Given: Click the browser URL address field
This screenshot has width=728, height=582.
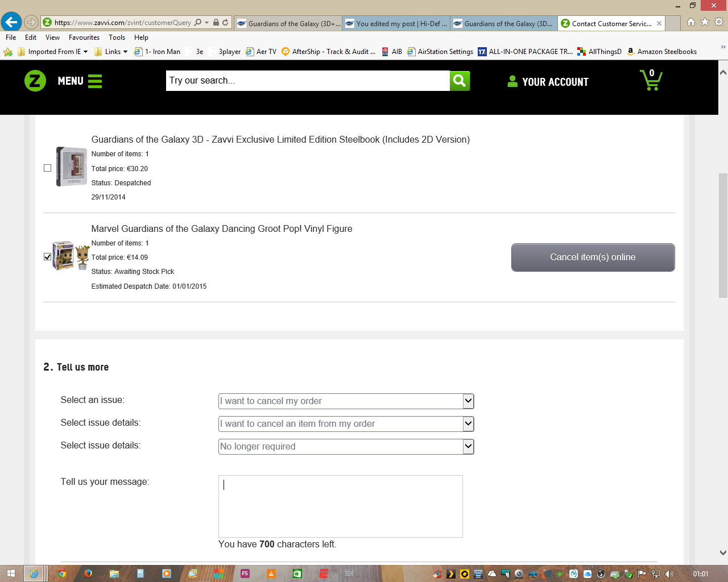Looking at the screenshot, I should (122, 23).
